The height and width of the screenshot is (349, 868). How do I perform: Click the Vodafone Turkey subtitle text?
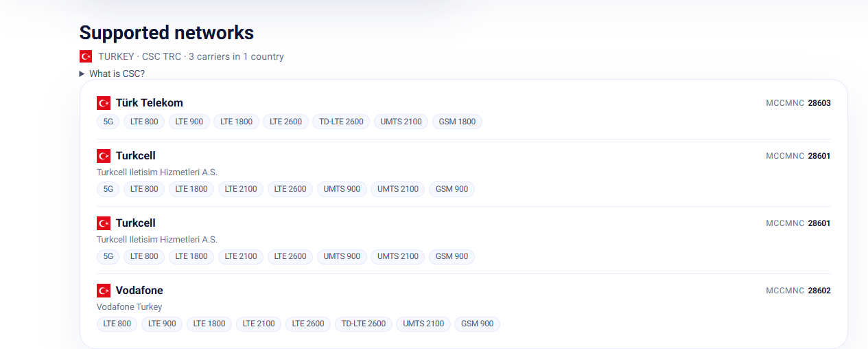(x=130, y=307)
